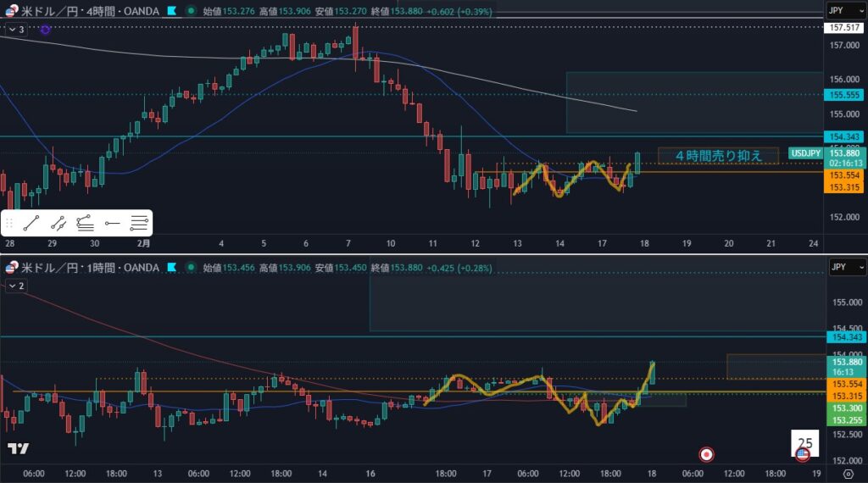Select the trend line with info tool
Image resolution: width=868 pixels, height=483 pixels.
tap(58, 224)
